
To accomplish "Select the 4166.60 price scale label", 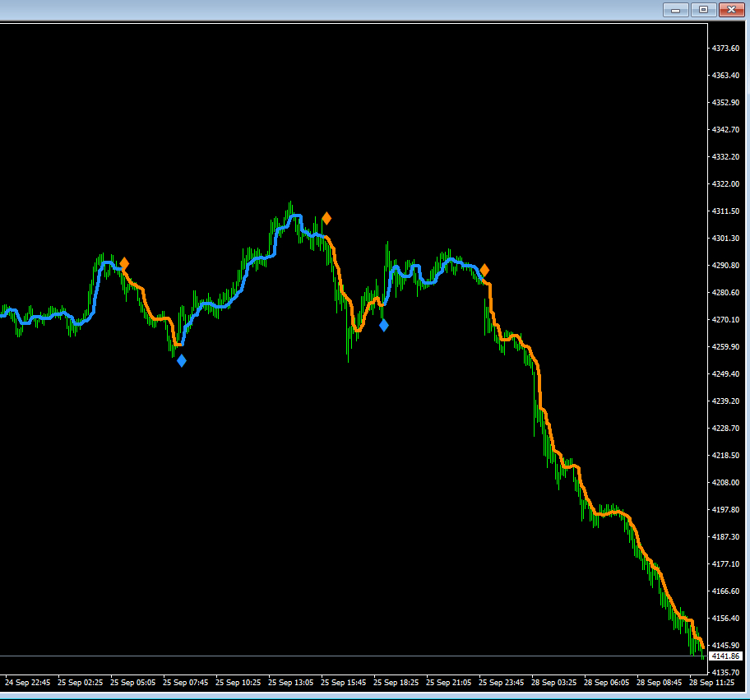I will click(x=725, y=591).
